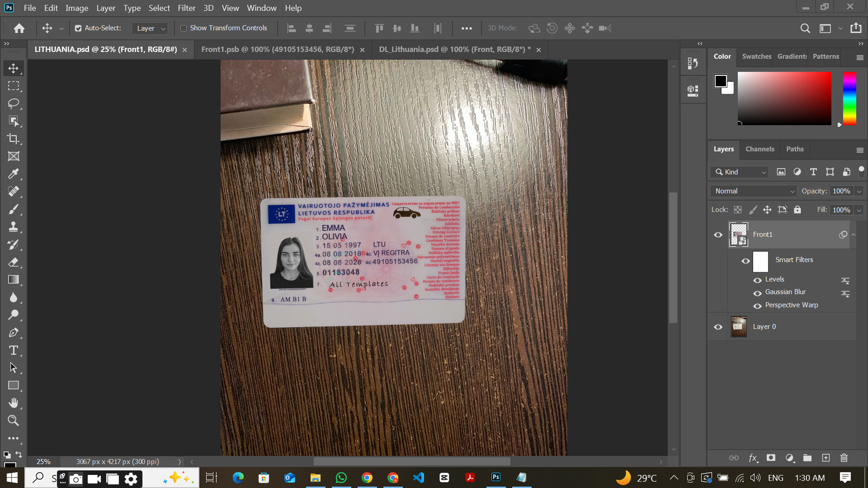The image size is (868, 488).
Task: Enable Show Transform Controls checkbox
Action: [183, 28]
